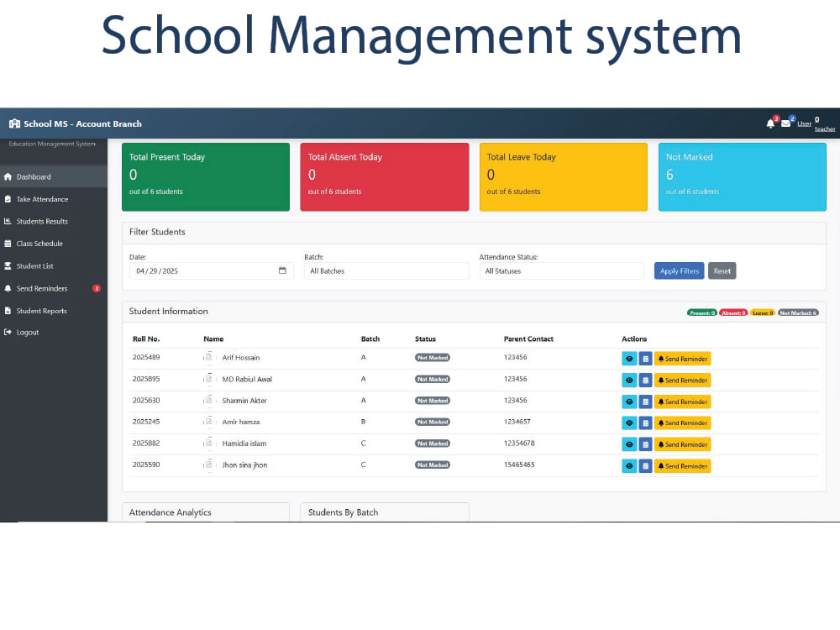Send Reminder to Jhon sina jhon
Screen dimensions: 840x630
coord(682,466)
